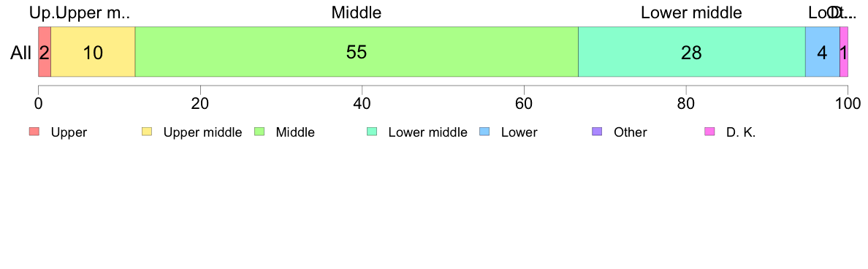The image size is (868, 269).
Task: Click the blue Lower legend swatch
Action: 485,132
